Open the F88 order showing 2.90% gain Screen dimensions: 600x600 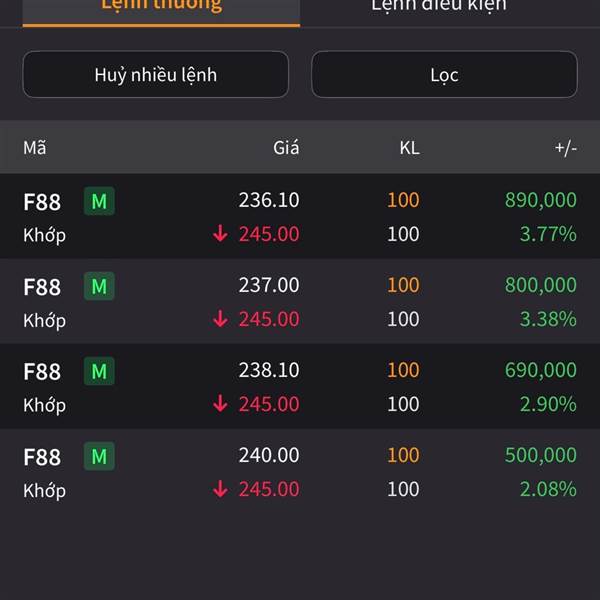pyautogui.click(x=300, y=387)
